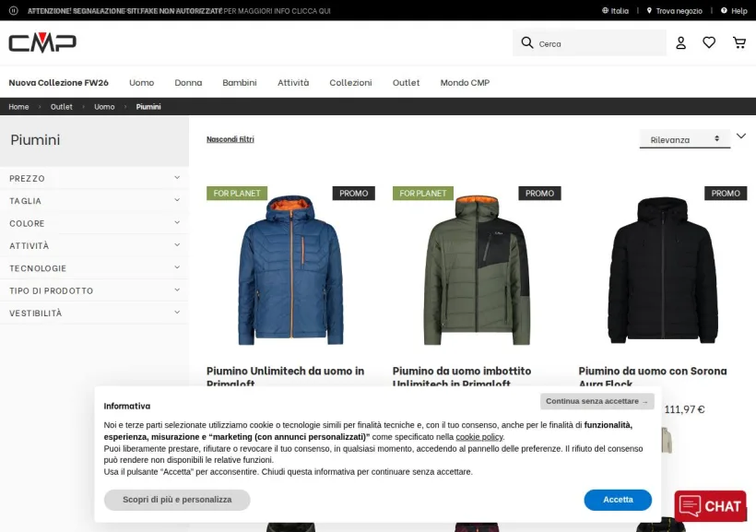Click the location pin icon beside Trova negozio
756x532 pixels.
coord(649,10)
